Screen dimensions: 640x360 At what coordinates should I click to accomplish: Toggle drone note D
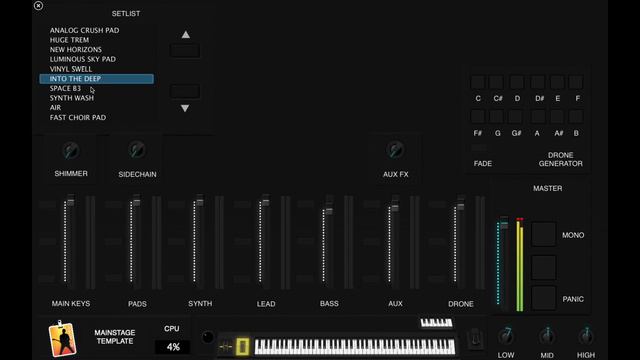point(517,82)
